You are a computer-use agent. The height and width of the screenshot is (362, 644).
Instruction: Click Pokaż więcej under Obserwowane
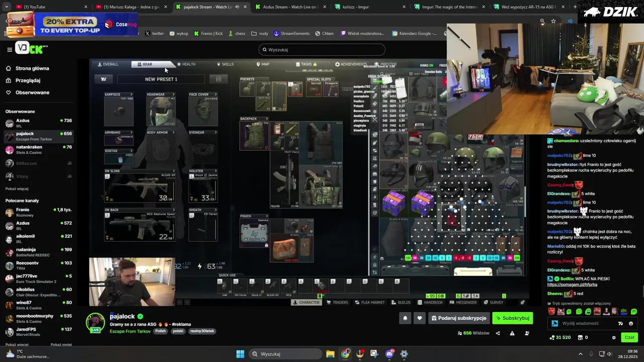[17, 189]
